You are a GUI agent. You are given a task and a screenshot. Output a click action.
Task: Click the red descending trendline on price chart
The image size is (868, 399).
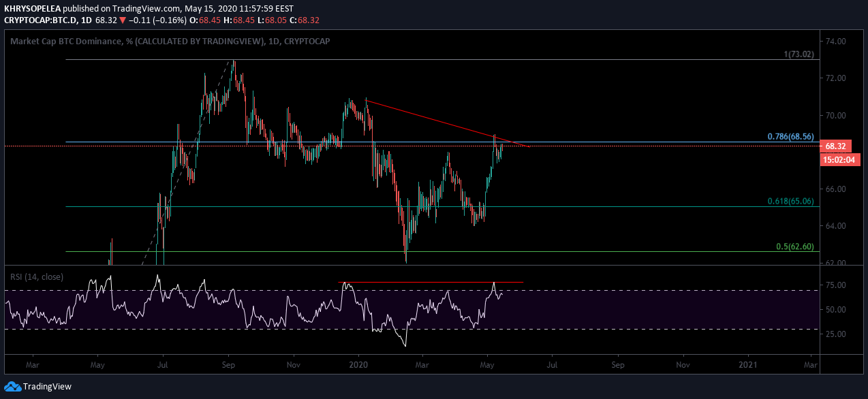click(447, 123)
